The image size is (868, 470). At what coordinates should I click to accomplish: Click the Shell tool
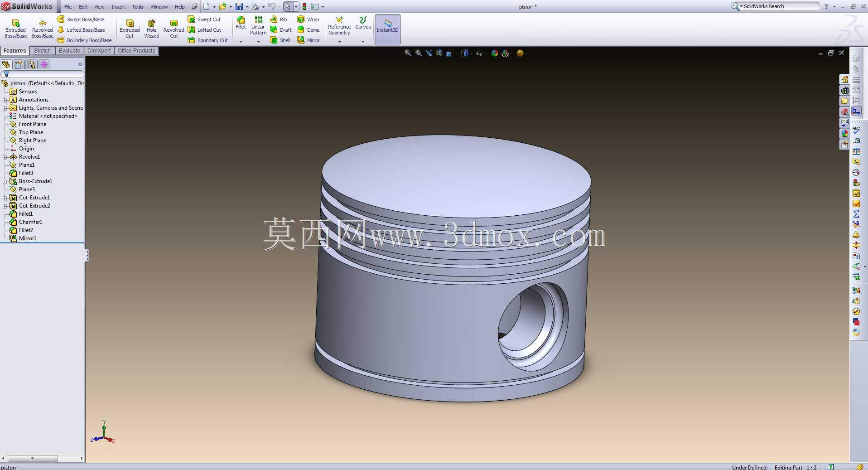pos(280,40)
